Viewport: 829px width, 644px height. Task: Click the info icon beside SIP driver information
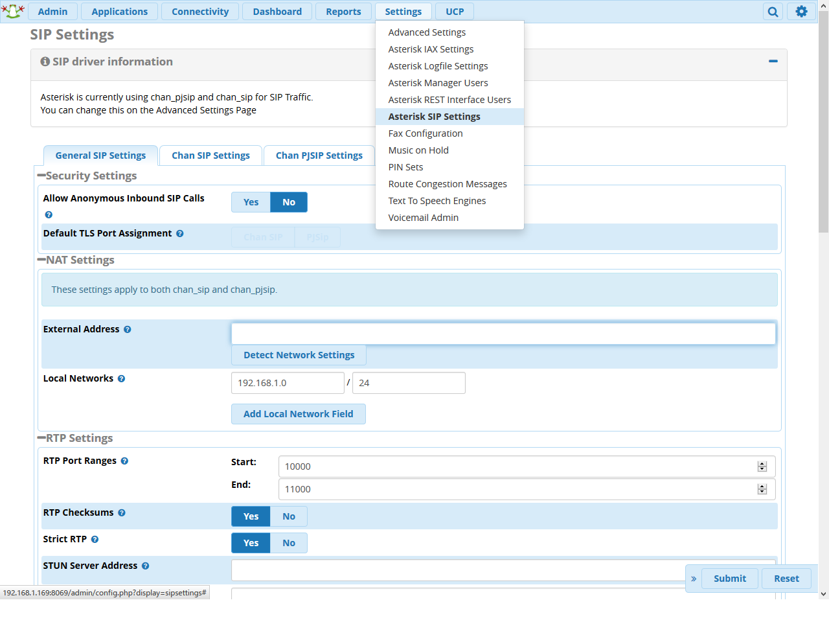45,62
